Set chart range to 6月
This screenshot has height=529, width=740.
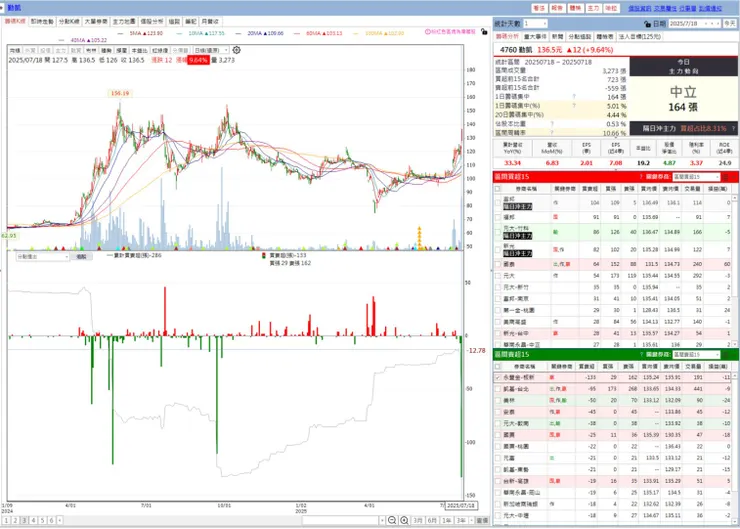[432, 521]
